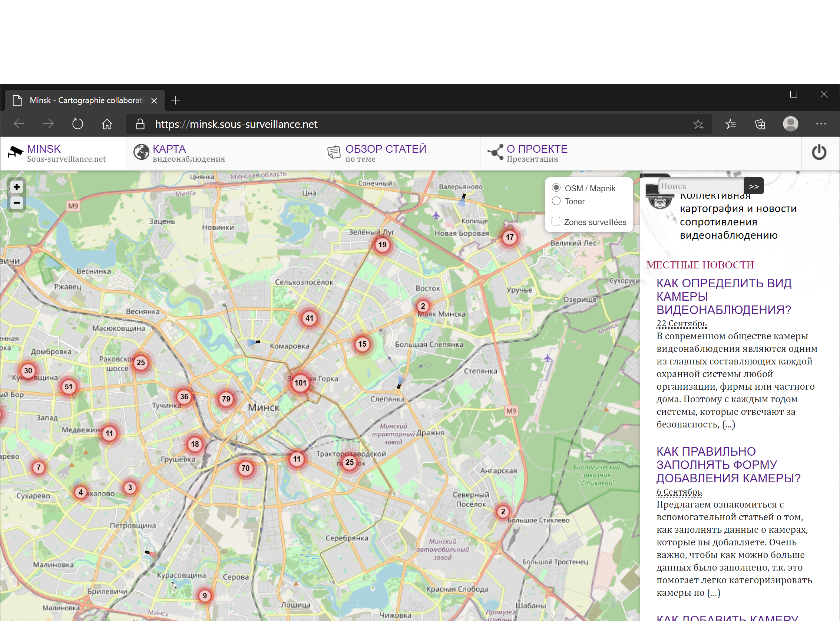This screenshot has width=840, height=621.
Task: Click cluster marker 11 near Медвежино
Action: pos(109,433)
